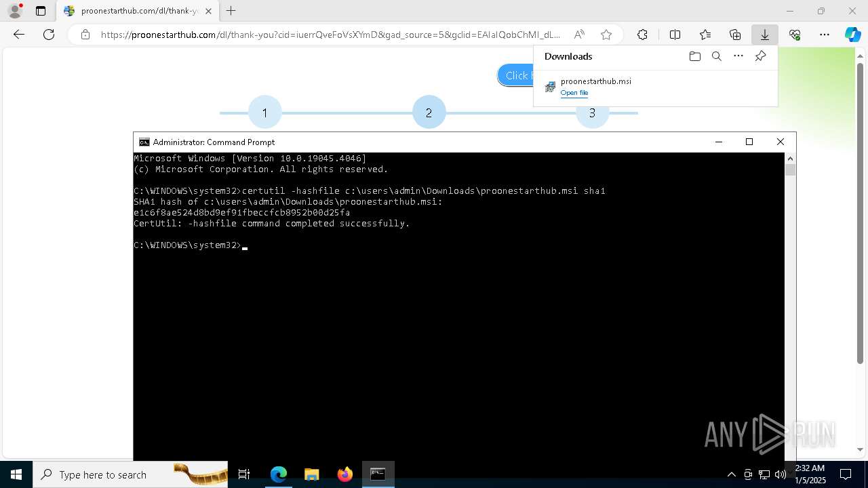Minimize the Command Prompt window

(719, 142)
